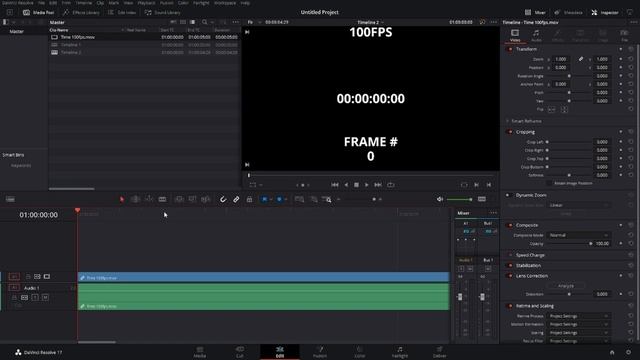Click the Zoom X value field
Image resolution: width=640 pixels, height=360 pixels.
[x=561, y=59]
